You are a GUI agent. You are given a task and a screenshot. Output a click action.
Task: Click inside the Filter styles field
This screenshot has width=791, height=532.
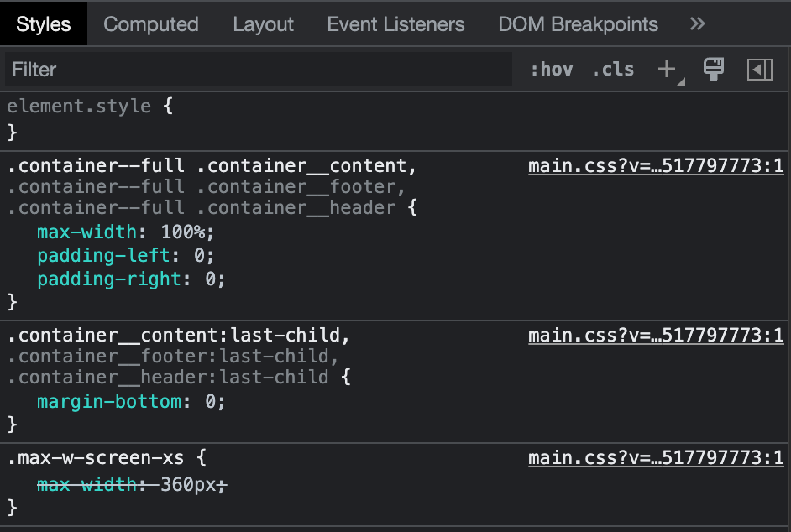pos(252,69)
